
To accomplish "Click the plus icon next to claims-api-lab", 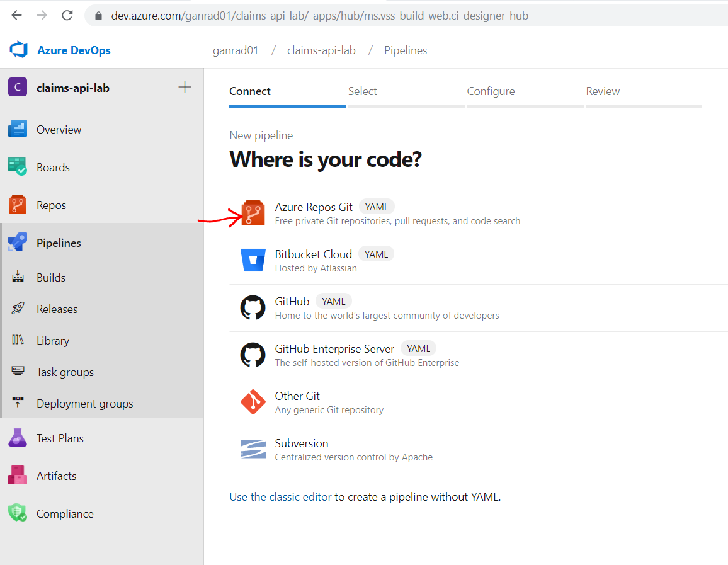I will pyautogui.click(x=185, y=87).
